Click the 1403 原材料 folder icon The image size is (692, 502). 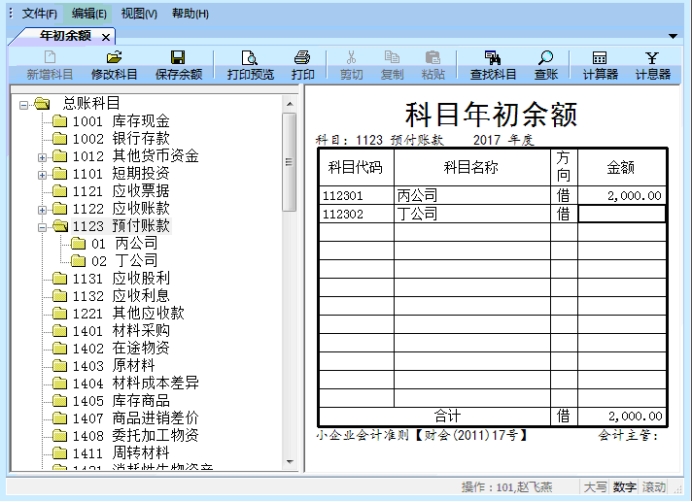[60, 366]
